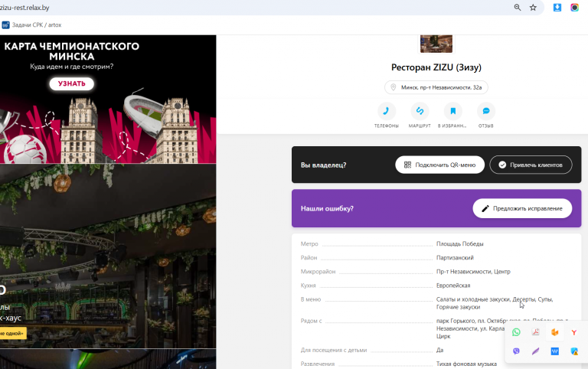Screen dimensions: 588x369
Task: Click Тихая фоновая музыка value
Action: tap(466, 364)
